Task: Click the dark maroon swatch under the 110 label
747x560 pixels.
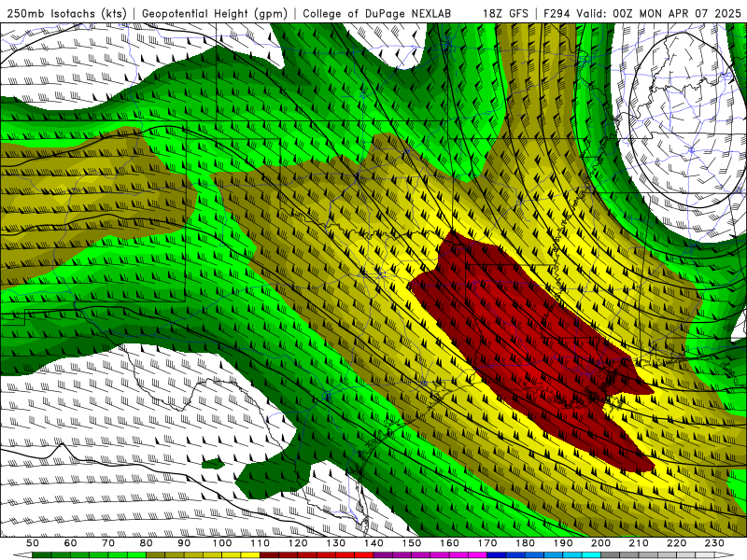Action: point(269,554)
